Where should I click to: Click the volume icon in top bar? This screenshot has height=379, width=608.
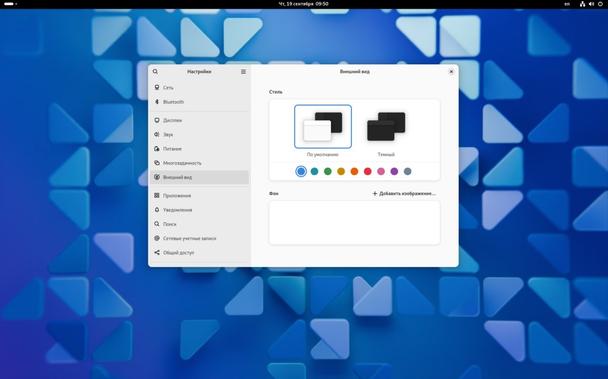[591, 4]
